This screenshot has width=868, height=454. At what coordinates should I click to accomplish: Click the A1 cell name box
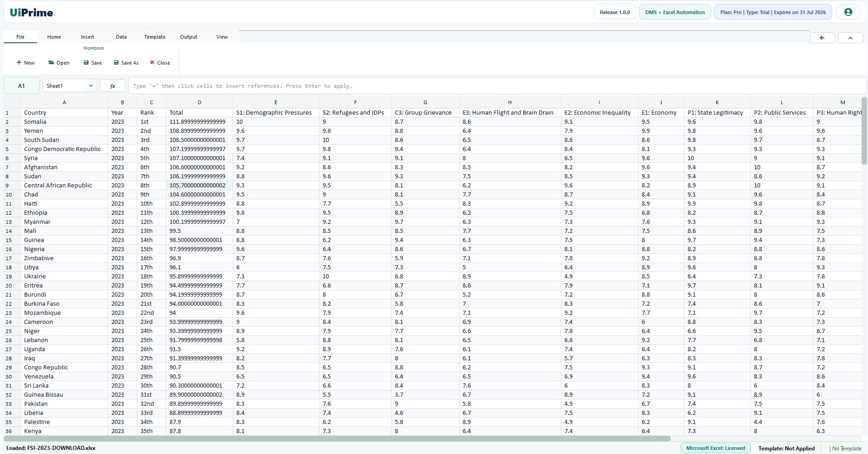(x=21, y=86)
